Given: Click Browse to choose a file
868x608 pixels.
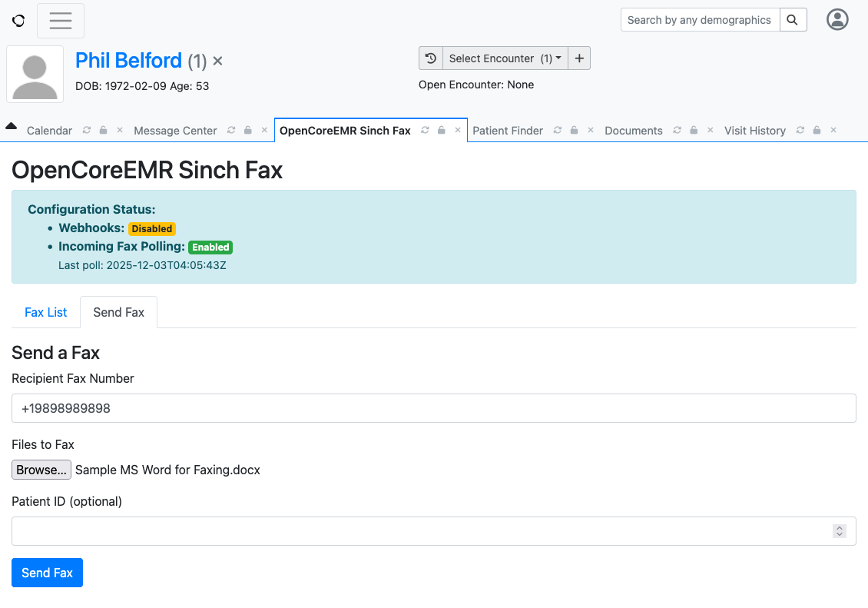Looking at the screenshot, I should pyautogui.click(x=41, y=470).
